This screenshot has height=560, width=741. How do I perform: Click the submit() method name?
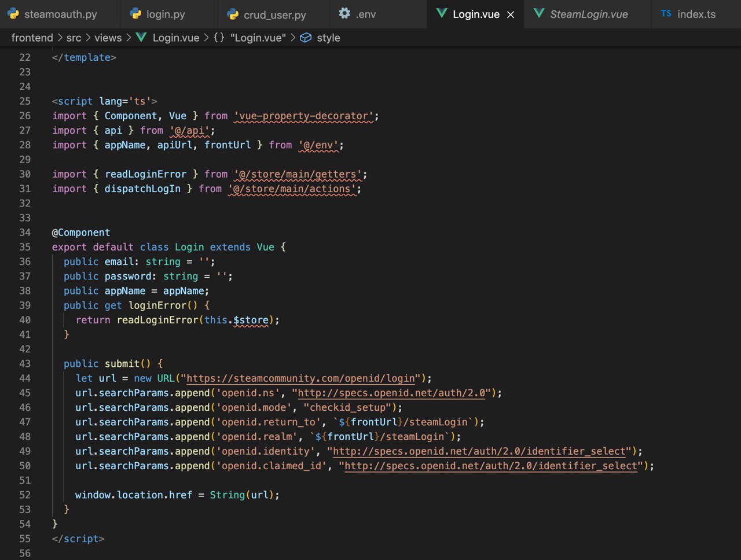(122, 364)
